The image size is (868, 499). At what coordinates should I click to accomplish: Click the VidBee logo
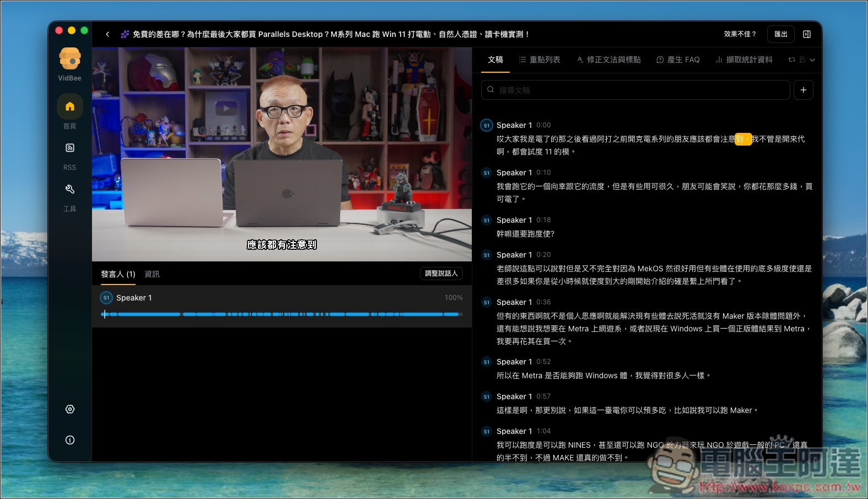70,58
